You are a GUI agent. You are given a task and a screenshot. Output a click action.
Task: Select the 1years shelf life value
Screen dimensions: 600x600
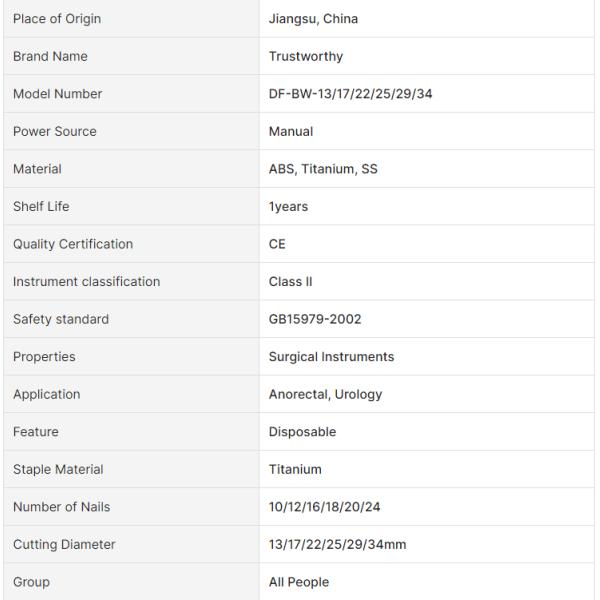(288, 206)
